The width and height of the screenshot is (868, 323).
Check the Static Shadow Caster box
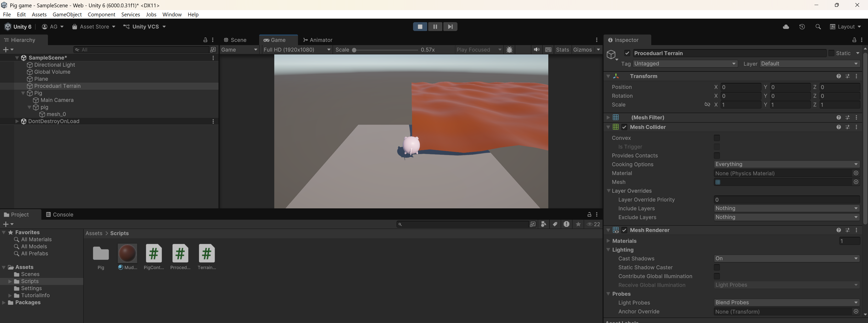coord(717,268)
